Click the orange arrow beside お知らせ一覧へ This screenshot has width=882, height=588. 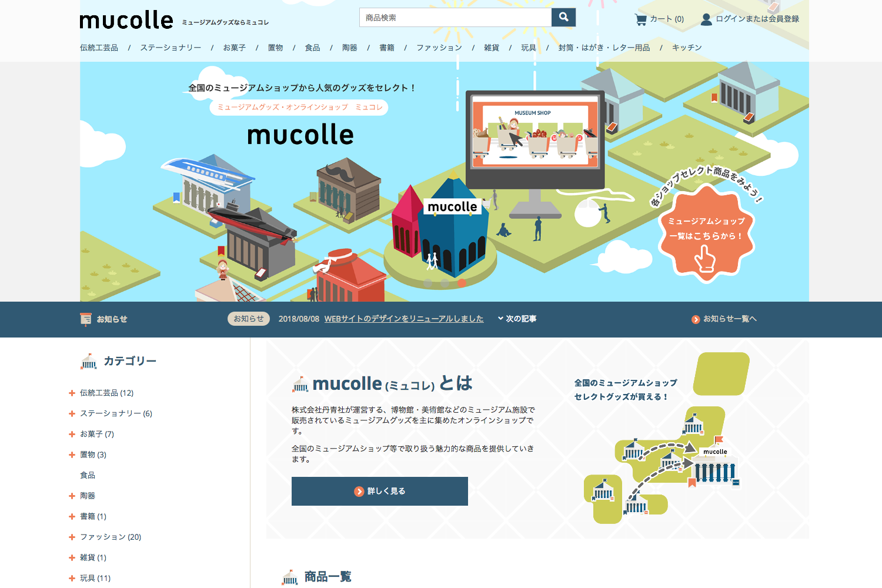(x=696, y=319)
